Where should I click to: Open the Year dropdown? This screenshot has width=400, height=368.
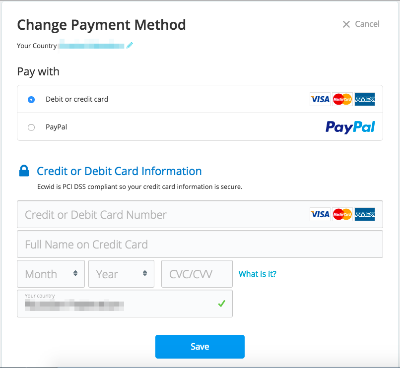[x=121, y=274]
